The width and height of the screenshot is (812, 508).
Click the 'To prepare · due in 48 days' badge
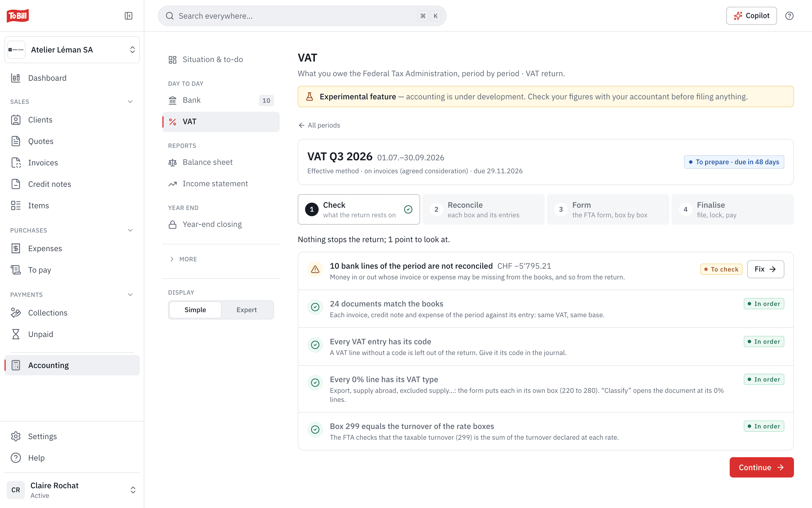tap(734, 162)
